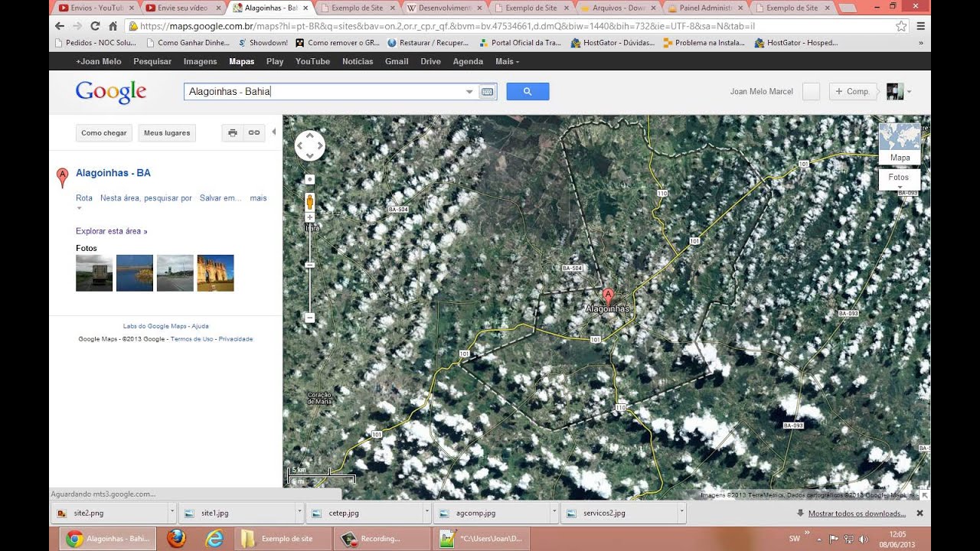Open the search suggestions dropdown arrow

[469, 92]
